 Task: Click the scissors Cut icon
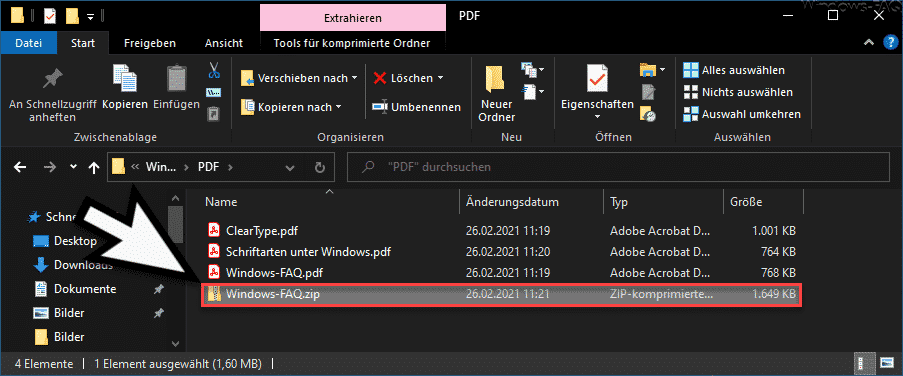[x=214, y=71]
